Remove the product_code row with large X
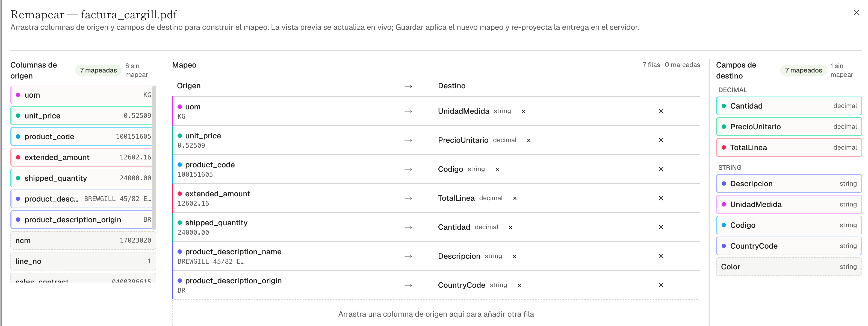The height and width of the screenshot is (326, 868). [661, 169]
